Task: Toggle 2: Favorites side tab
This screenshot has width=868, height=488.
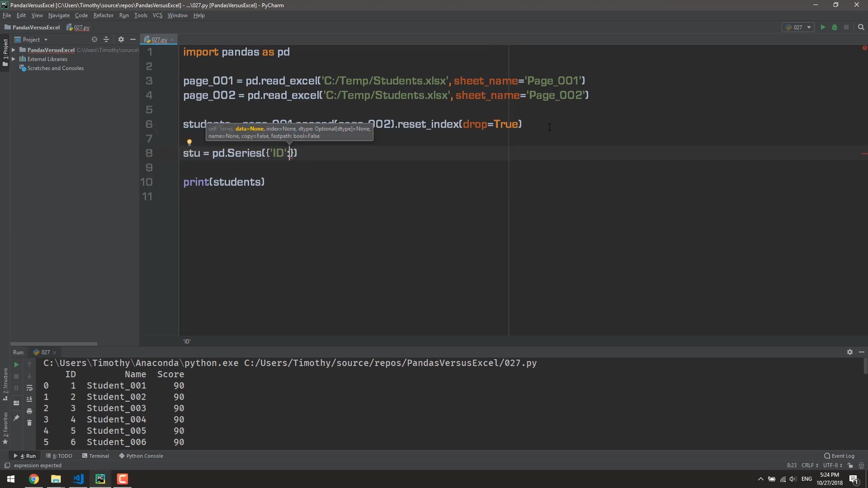Action: (x=5, y=428)
